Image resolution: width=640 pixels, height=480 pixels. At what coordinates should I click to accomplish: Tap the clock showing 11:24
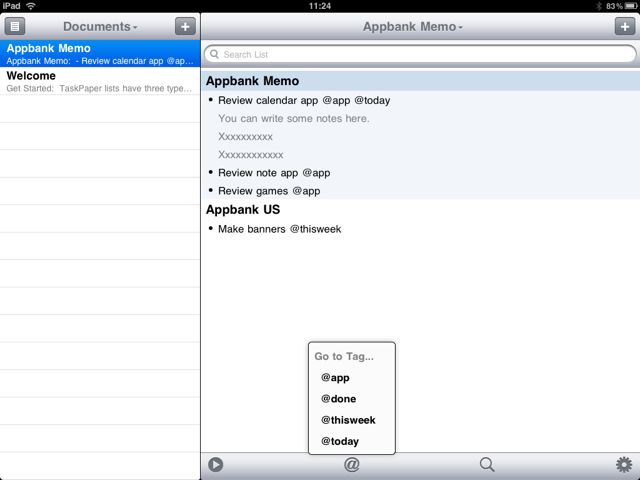point(320,6)
